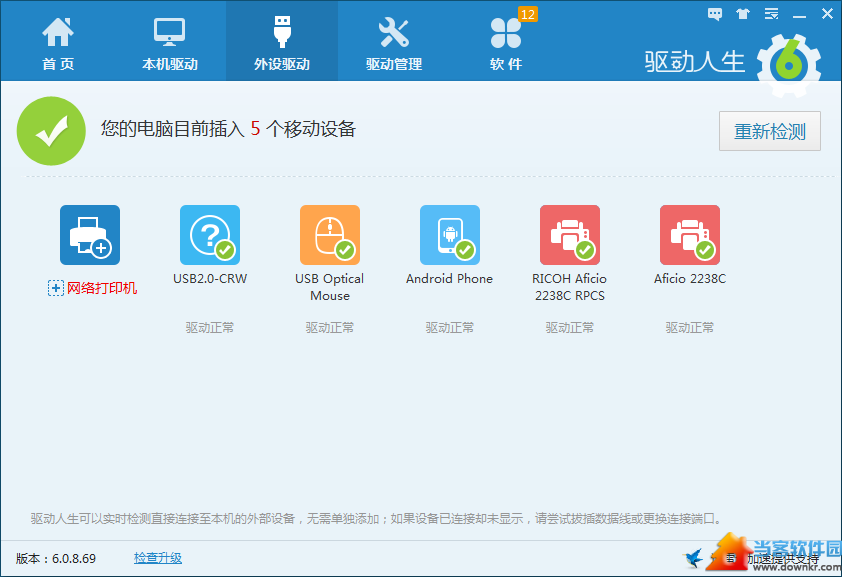Click the USB Optical Mouse label

330,287
